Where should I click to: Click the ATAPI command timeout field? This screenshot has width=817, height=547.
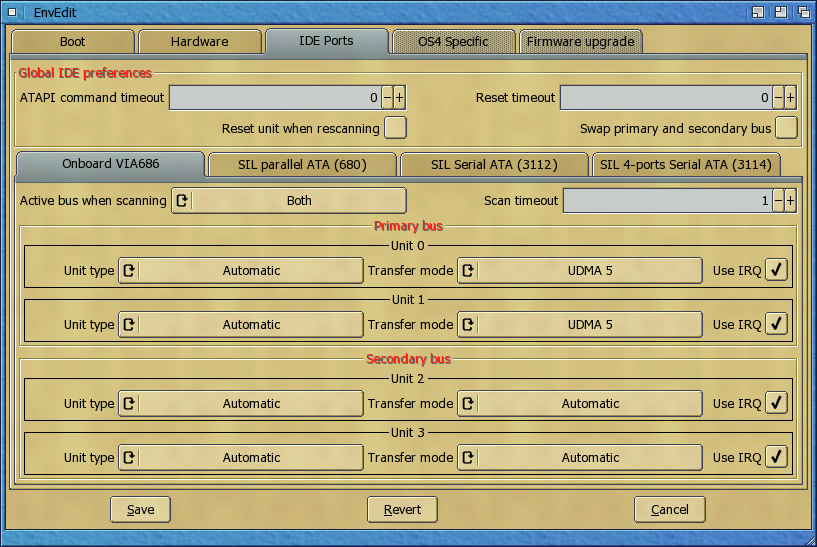point(275,98)
